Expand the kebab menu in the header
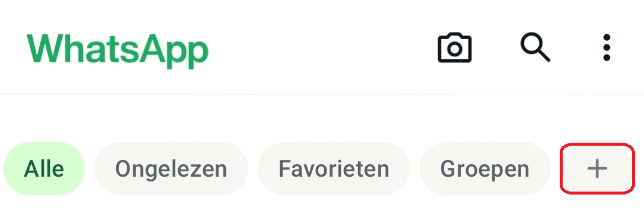 607,47
